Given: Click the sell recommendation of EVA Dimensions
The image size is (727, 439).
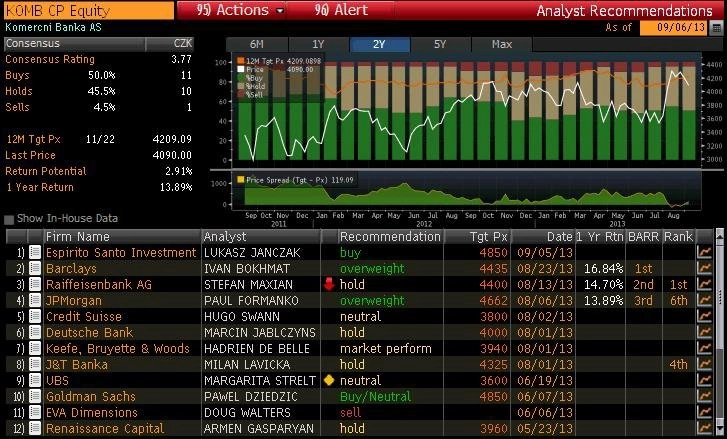Looking at the screenshot, I should point(350,413).
